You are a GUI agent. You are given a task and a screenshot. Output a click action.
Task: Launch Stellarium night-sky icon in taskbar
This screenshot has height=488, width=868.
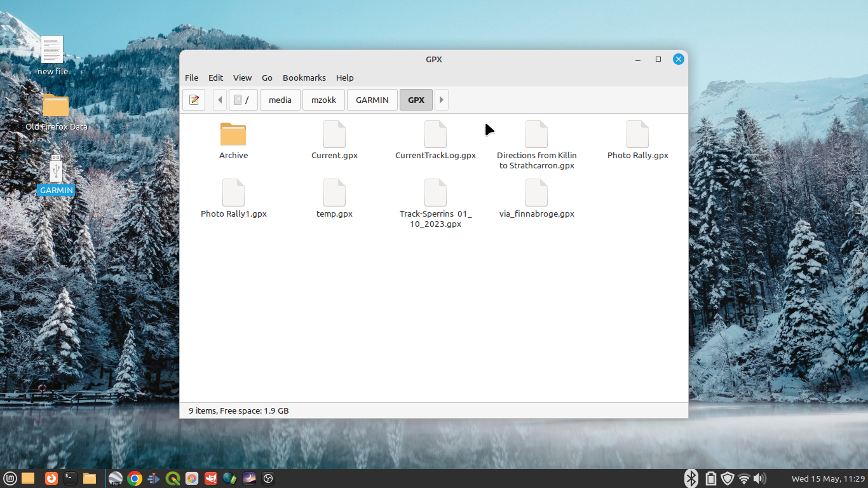pyautogui.click(x=249, y=478)
